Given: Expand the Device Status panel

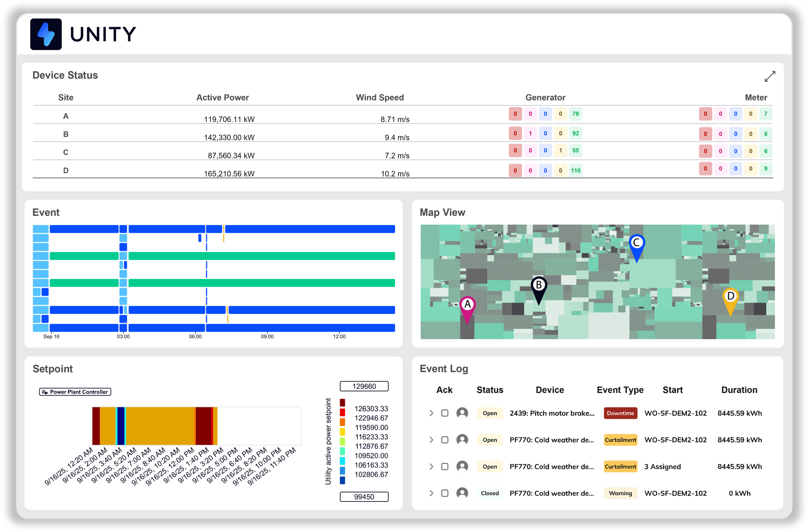Looking at the screenshot, I should point(769,76).
